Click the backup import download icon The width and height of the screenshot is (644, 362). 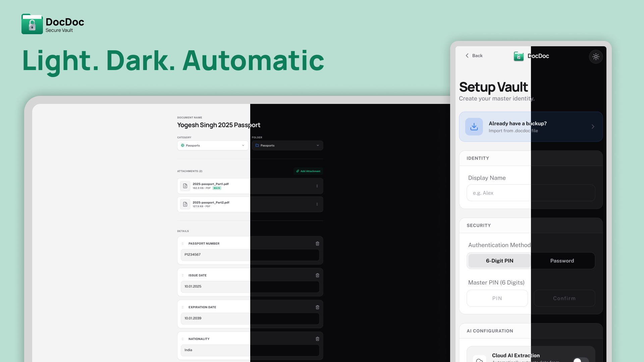point(474,127)
